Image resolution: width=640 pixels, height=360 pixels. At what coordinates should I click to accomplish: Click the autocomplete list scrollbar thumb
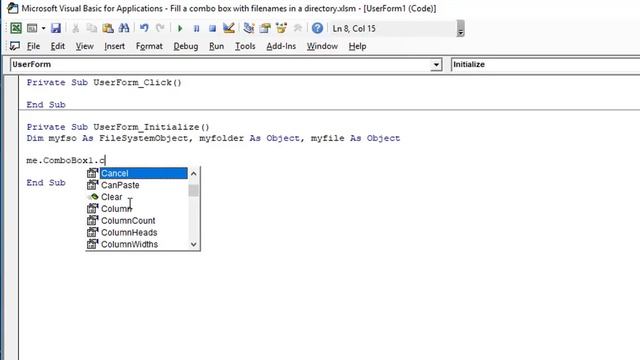coord(193,191)
